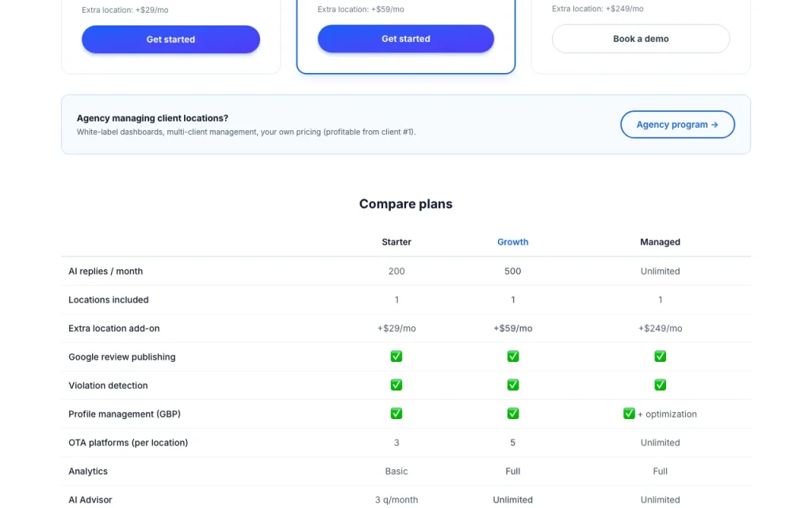Click Get started under the $59/mo extra location plan
Screen dimensions: 812x508
[x=405, y=39]
